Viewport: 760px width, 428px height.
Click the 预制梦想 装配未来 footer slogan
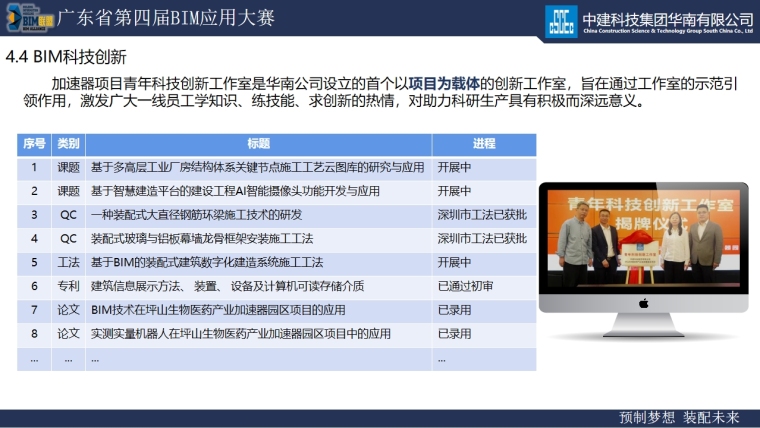(x=680, y=417)
